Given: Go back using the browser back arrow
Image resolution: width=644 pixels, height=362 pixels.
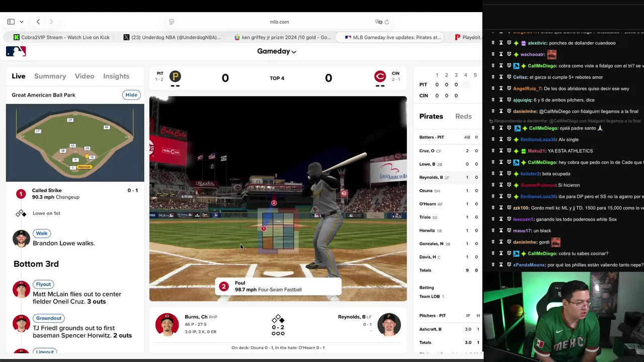Looking at the screenshot, I should tap(38, 22).
